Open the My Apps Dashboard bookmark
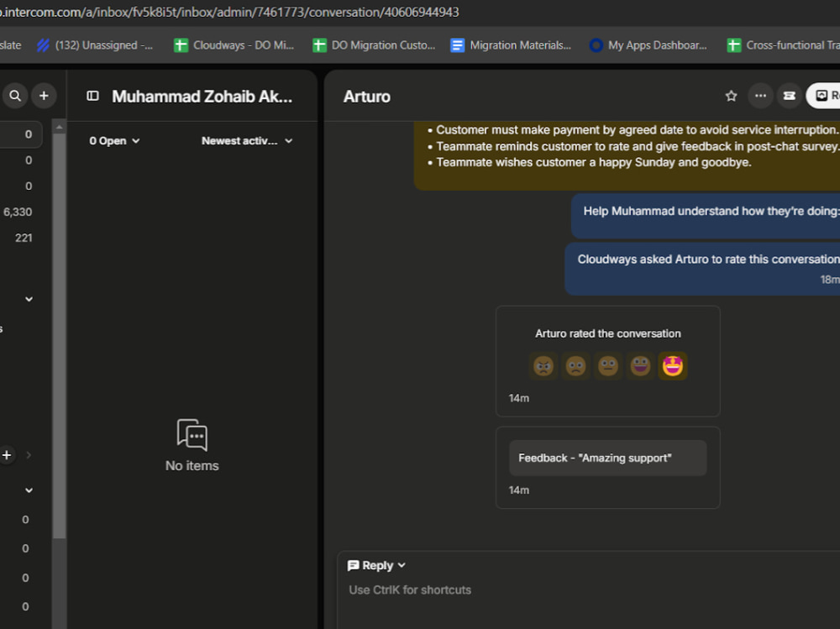Viewport: 840px width, 629px height. (648, 45)
